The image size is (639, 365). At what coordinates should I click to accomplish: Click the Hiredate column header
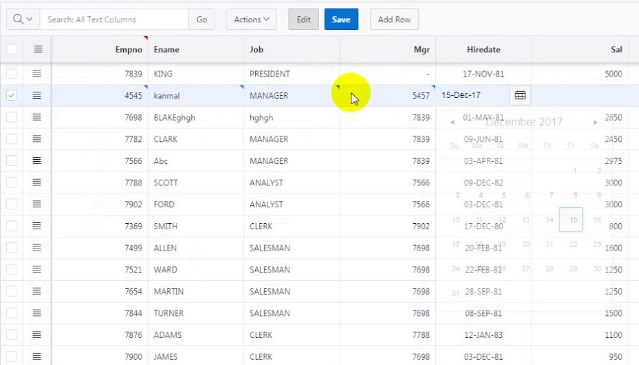click(x=483, y=49)
